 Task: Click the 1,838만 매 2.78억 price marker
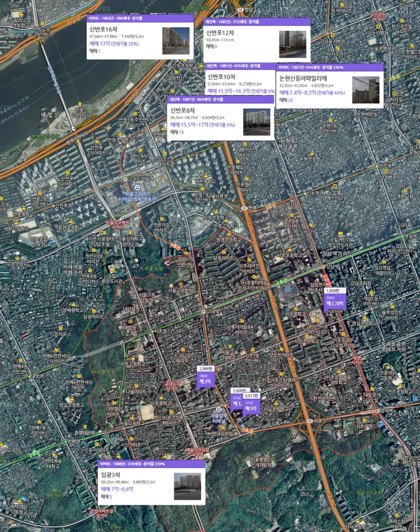click(x=335, y=300)
